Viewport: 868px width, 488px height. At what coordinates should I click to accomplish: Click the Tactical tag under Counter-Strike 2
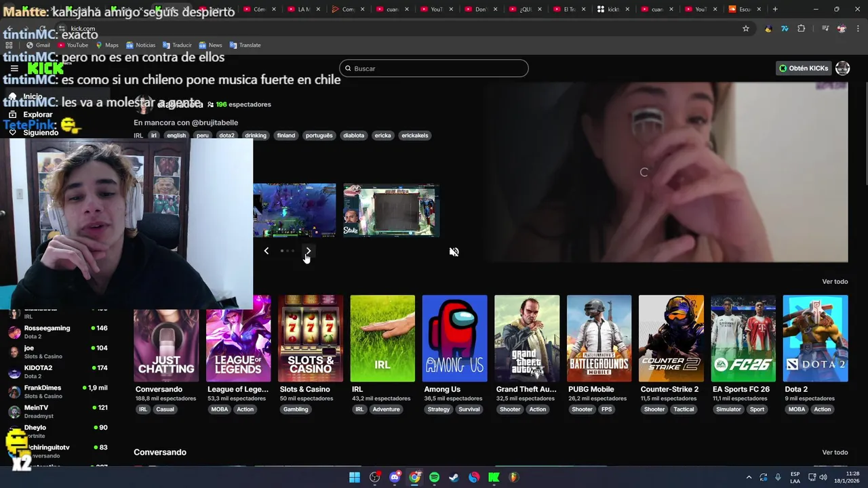click(x=684, y=409)
